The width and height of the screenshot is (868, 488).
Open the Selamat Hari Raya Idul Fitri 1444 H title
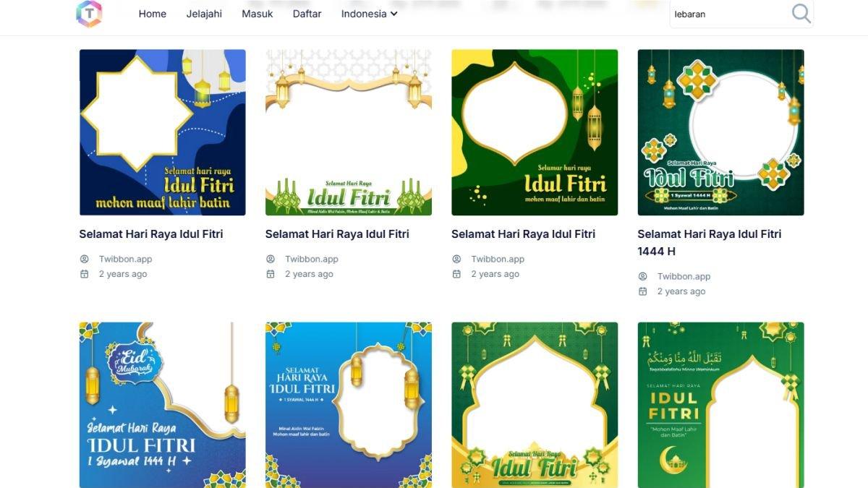710,242
